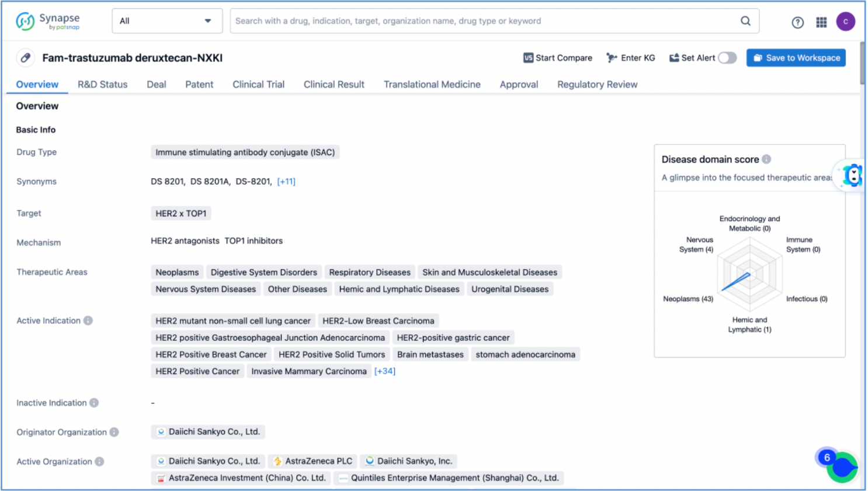Open the chat assistant robot icon
The height and width of the screenshot is (491, 868).
point(852,175)
